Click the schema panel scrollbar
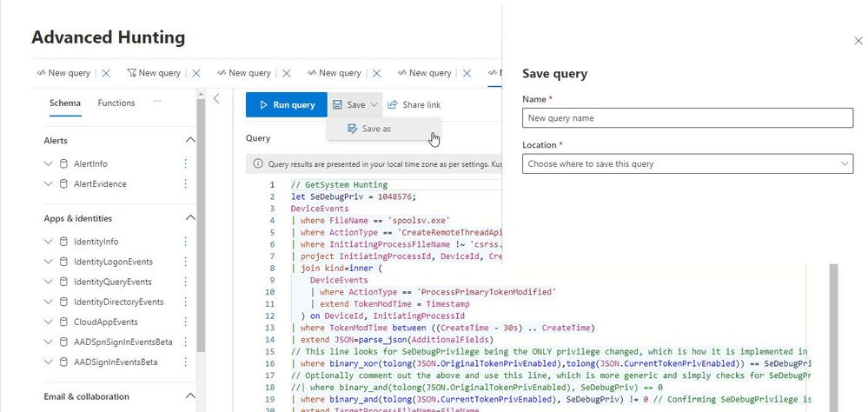The height and width of the screenshot is (412, 868). (x=201, y=227)
